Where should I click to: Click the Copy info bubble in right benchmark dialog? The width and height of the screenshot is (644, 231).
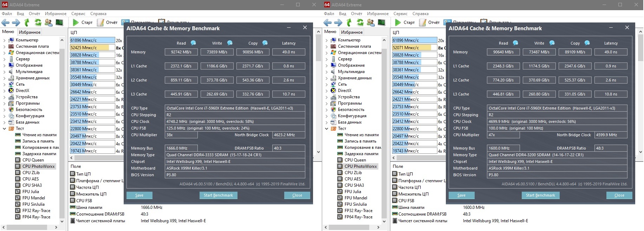coord(587,43)
